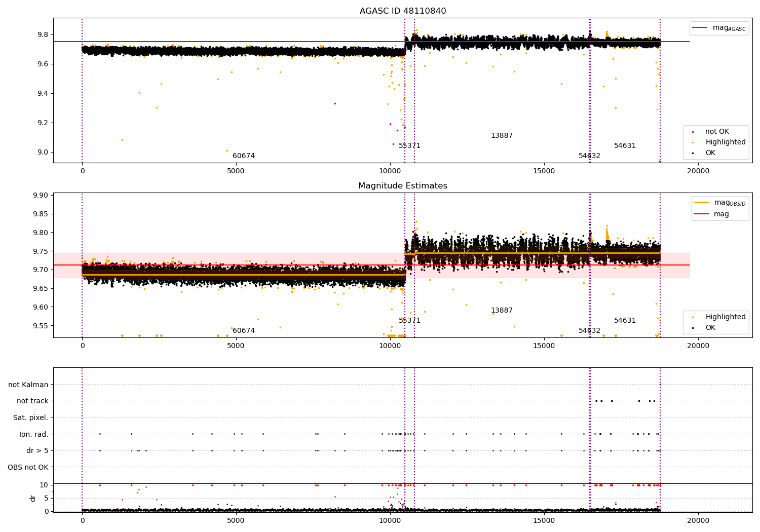Select the red-line "mag" legend entry
The image size is (760, 532).
point(721,214)
